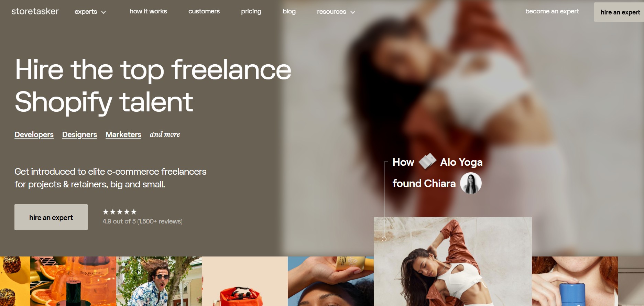The image size is (644, 306).
Task: Click the five-star rating icons
Action: click(120, 212)
